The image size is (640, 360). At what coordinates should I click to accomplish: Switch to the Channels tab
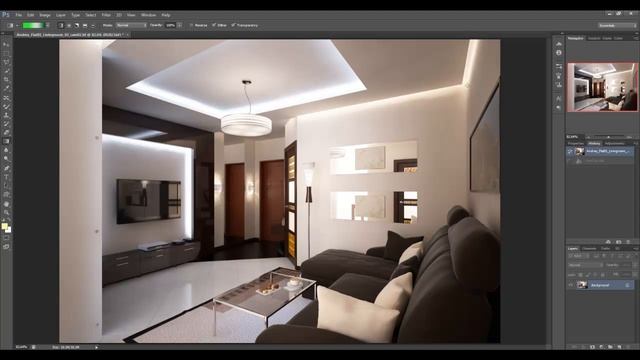pyautogui.click(x=589, y=248)
